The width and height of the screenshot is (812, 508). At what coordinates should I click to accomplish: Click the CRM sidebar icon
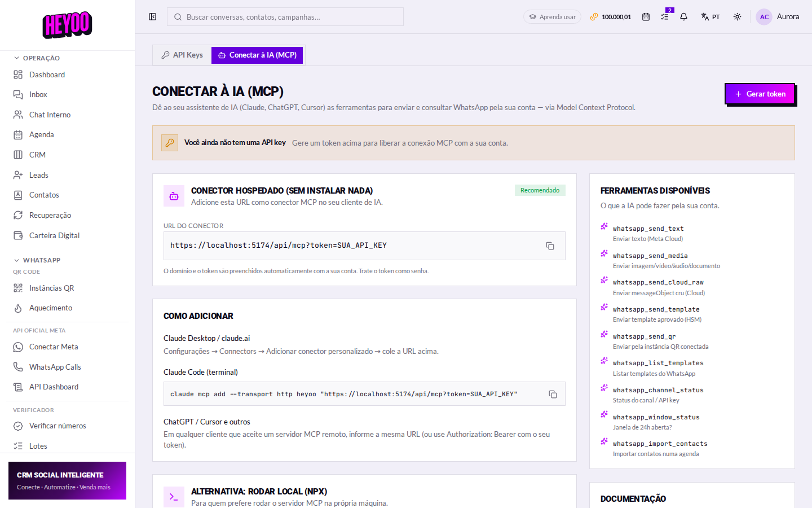coord(18,155)
